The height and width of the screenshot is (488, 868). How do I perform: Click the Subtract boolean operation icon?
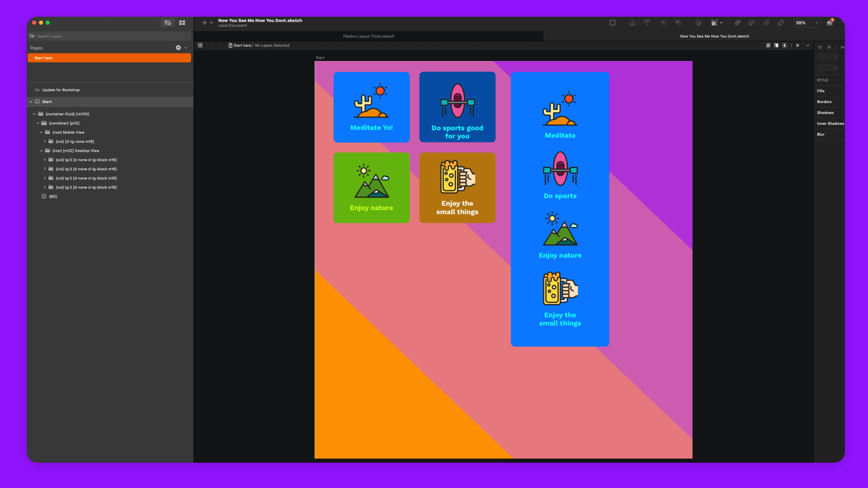point(752,23)
